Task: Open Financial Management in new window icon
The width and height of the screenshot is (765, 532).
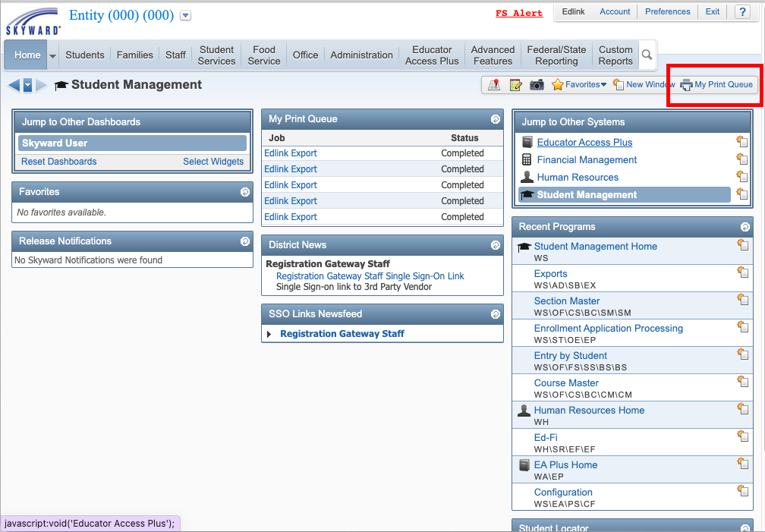Action: point(741,159)
